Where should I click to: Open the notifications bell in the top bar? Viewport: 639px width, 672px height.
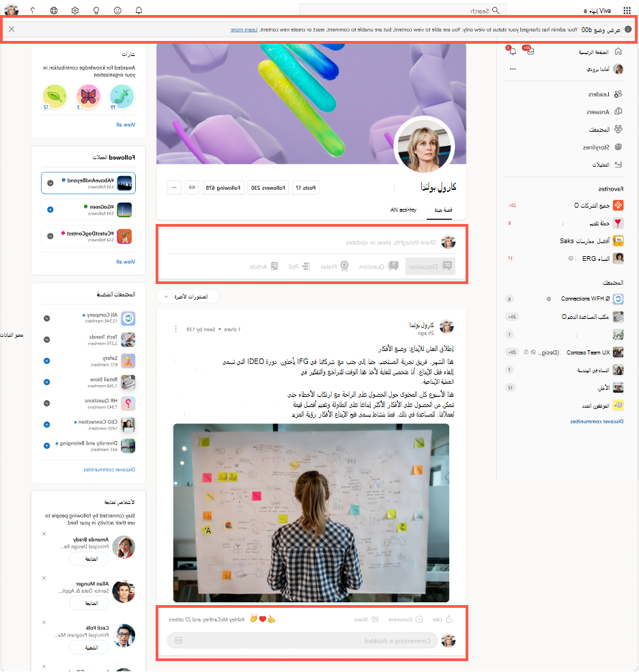click(139, 10)
